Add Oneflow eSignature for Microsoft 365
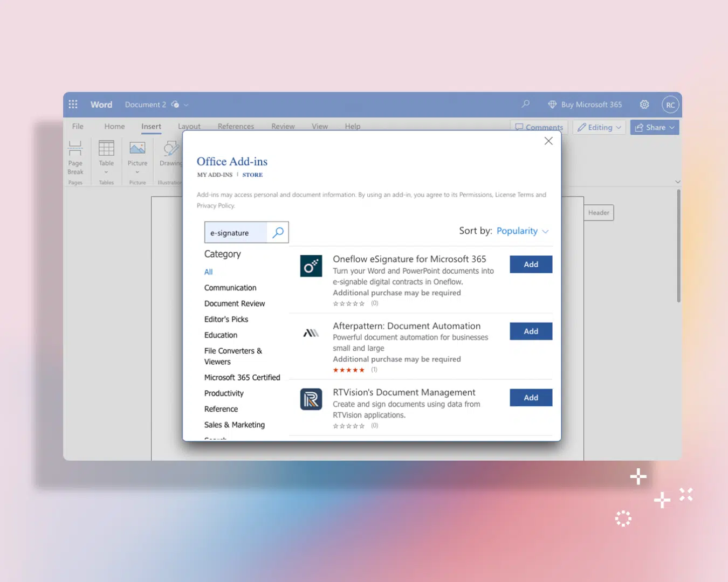 [x=531, y=265]
